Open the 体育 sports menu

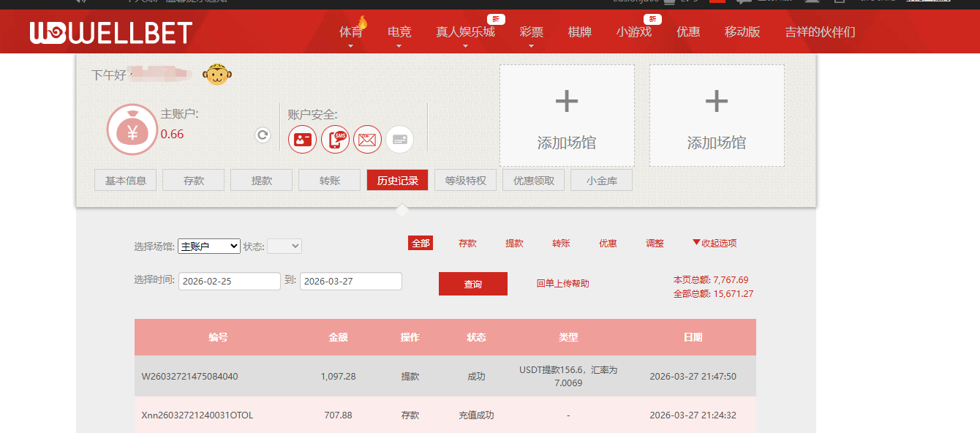click(351, 32)
